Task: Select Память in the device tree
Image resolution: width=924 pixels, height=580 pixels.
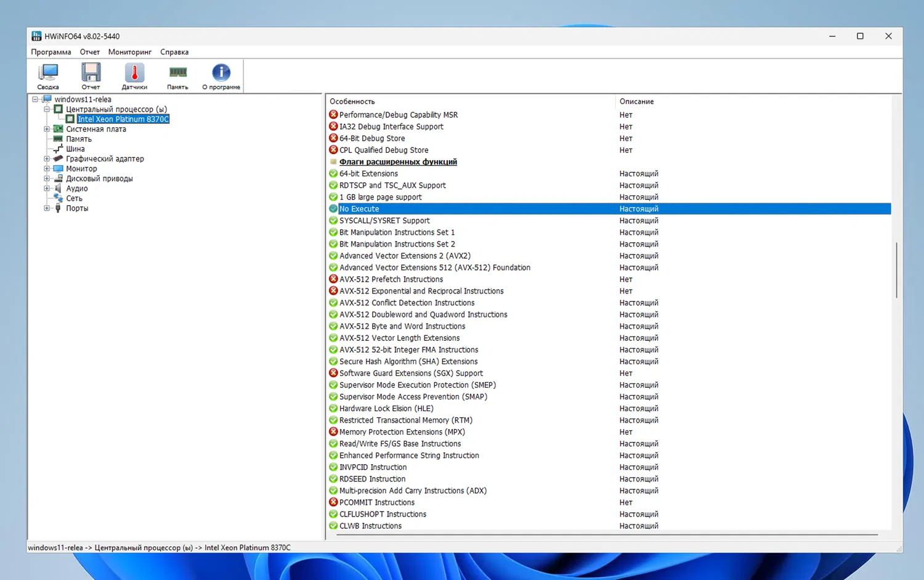Action: coord(79,139)
